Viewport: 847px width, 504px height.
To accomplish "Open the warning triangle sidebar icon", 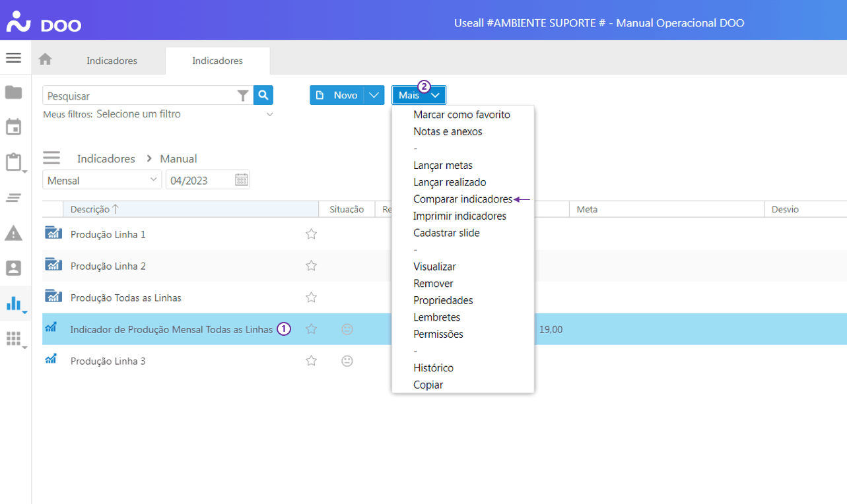I will (x=13, y=233).
